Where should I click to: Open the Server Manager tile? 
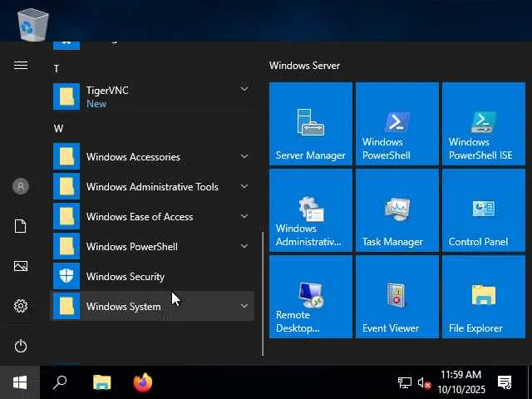310,124
